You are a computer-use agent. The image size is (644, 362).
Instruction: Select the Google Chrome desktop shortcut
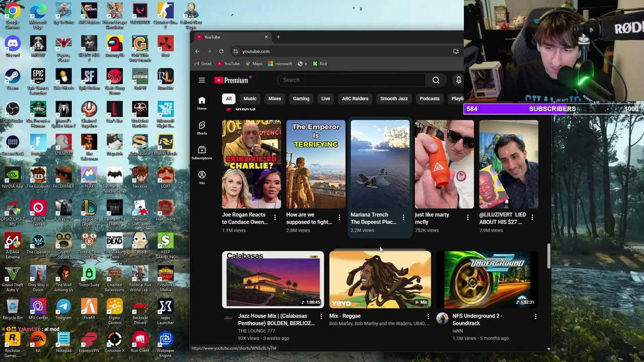[x=13, y=16]
